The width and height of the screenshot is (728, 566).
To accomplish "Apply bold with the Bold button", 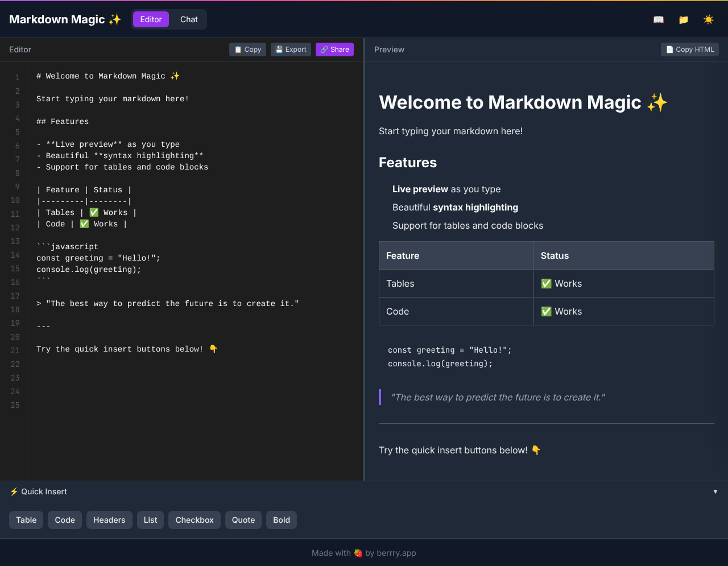I will [x=281, y=519].
